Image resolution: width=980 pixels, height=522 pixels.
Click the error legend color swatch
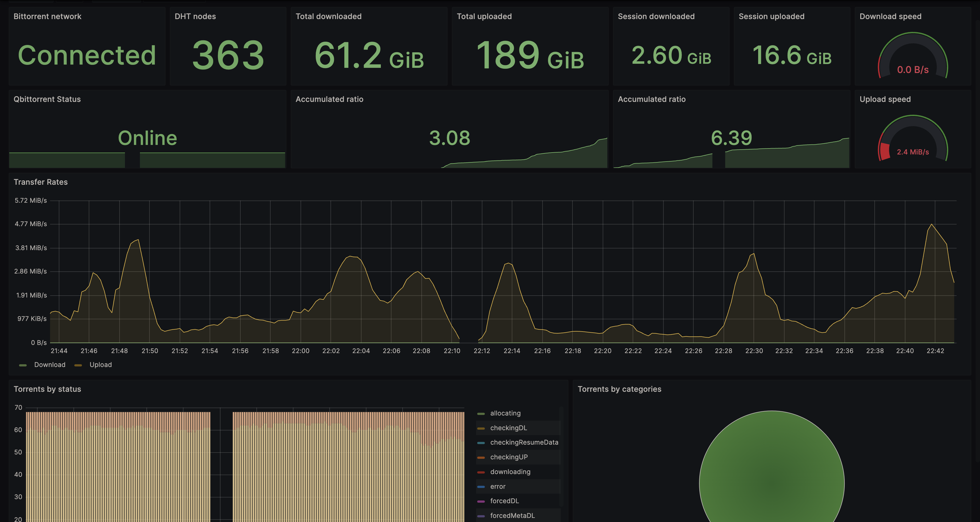coord(481,487)
